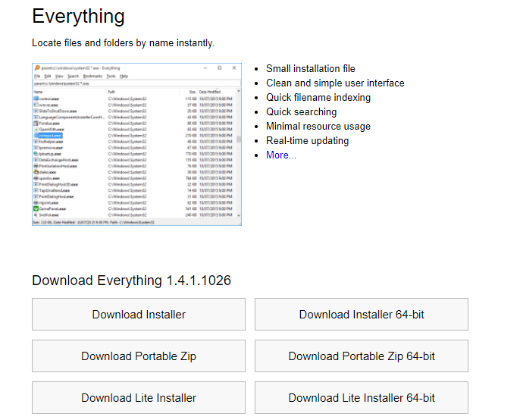Click the 'Real-time updating' bullet
The height and width of the screenshot is (420, 520).
click(308, 141)
